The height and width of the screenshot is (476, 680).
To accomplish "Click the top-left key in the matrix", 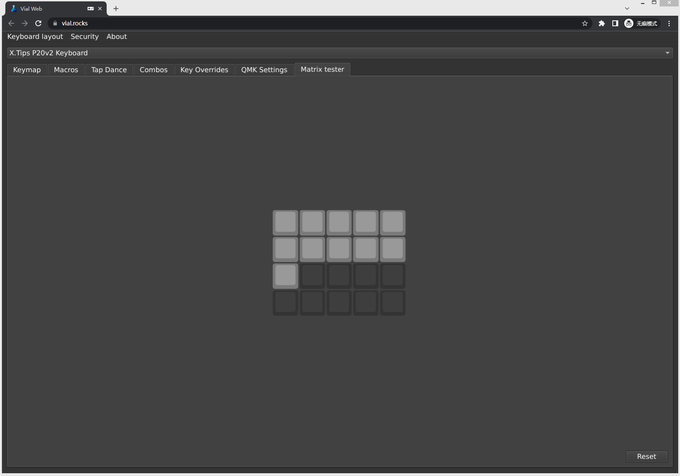I will 285,222.
